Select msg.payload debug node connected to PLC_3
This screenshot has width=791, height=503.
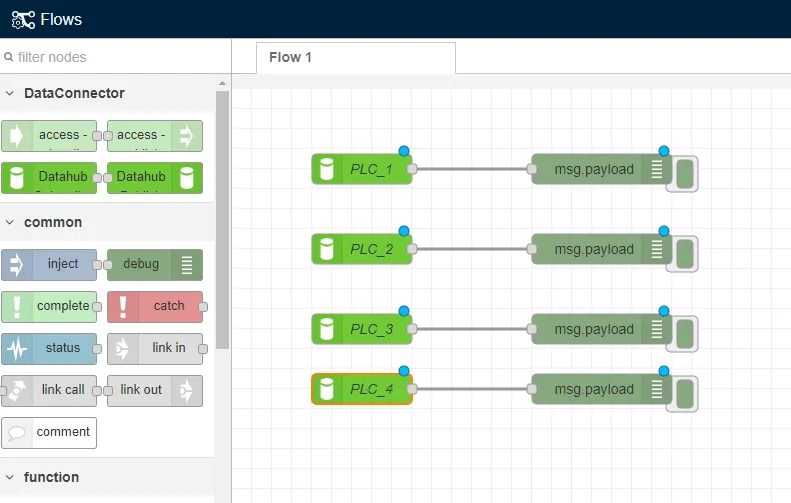pyautogui.click(x=601, y=329)
